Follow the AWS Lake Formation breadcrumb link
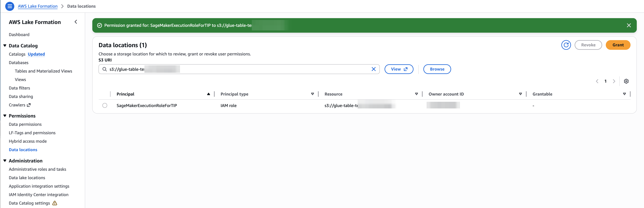 (37, 6)
